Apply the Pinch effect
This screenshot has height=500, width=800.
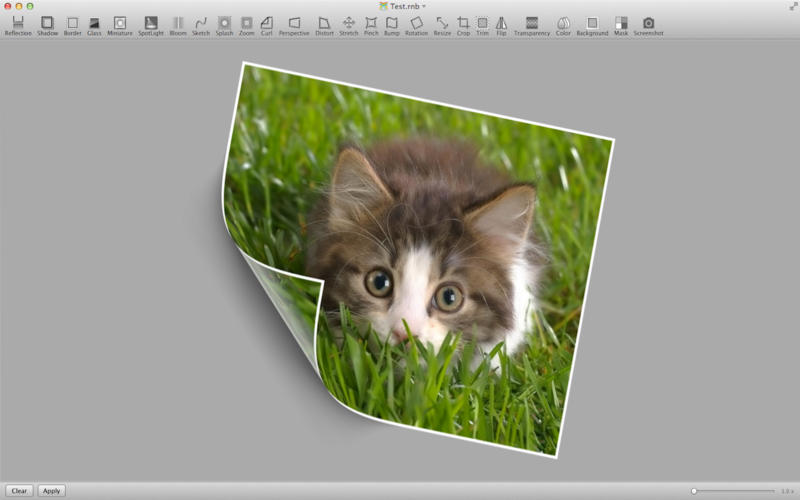click(371, 26)
